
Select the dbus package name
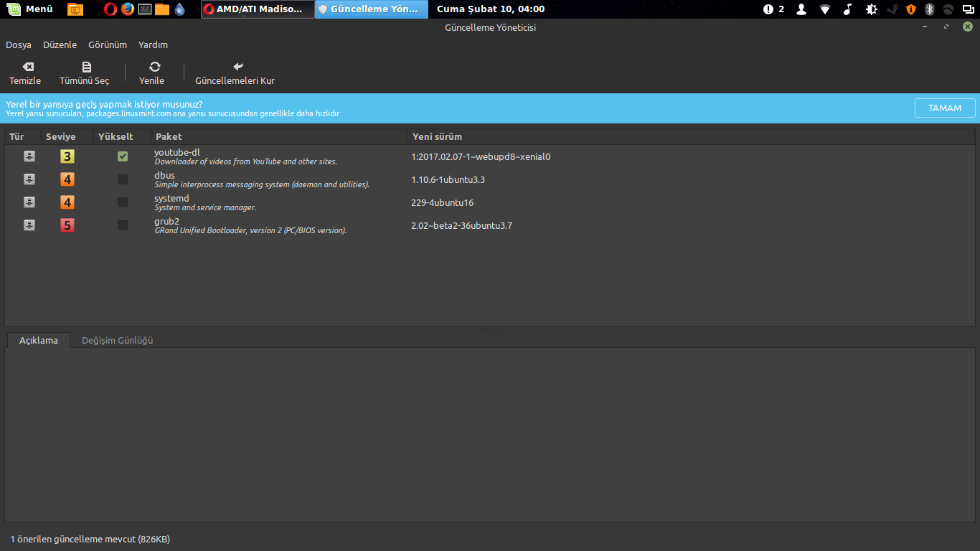pos(164,175)
